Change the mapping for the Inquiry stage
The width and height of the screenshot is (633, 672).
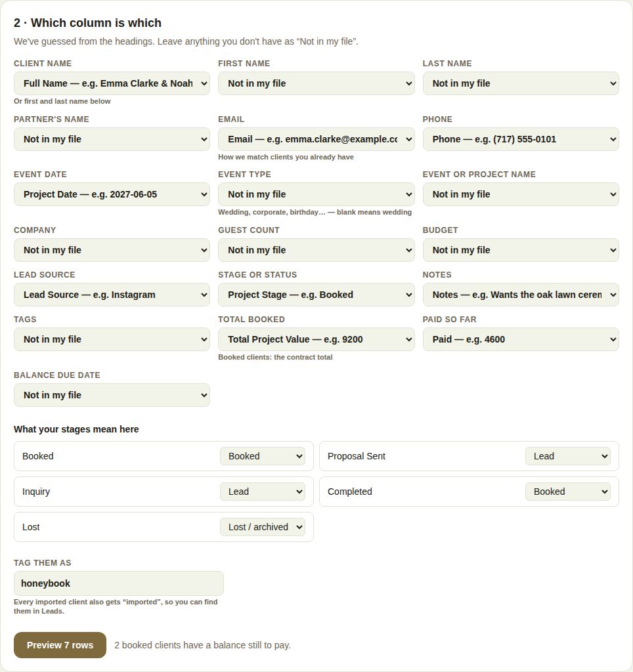pos(263,492)
